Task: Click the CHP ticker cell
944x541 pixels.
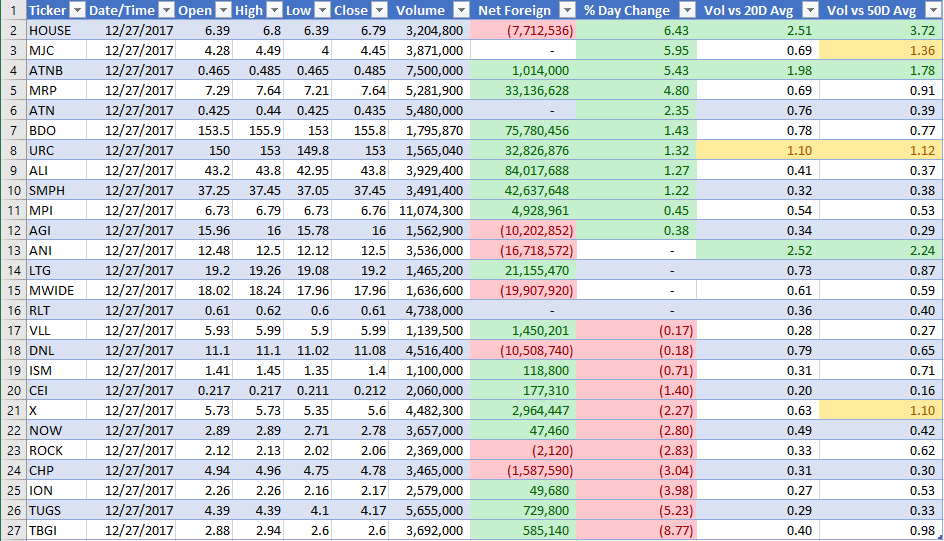Action: pos(57,471)
